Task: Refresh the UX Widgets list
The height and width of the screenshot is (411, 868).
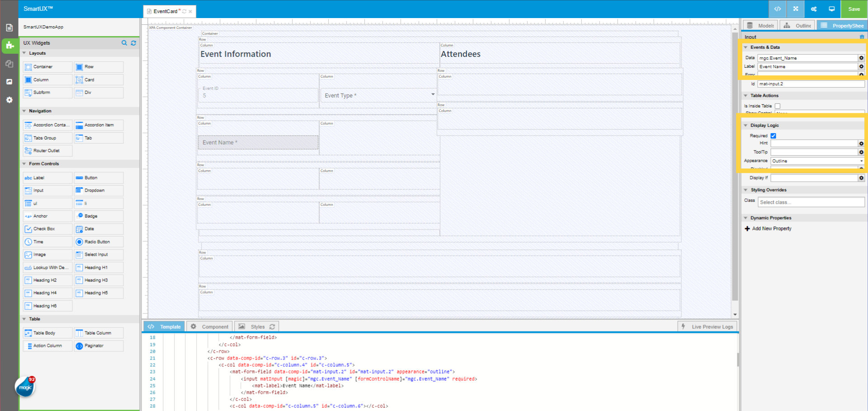Action: tap(133, 43)
